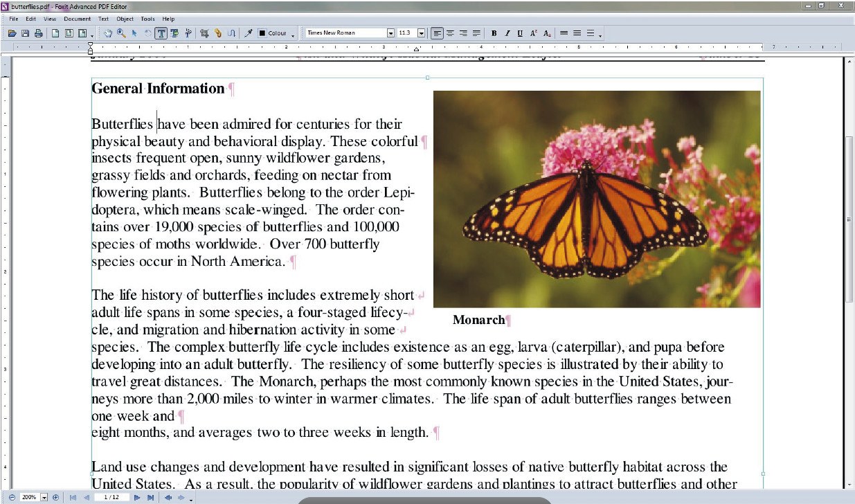Open the Help menu
855x504 pixels.
point(168,19)
